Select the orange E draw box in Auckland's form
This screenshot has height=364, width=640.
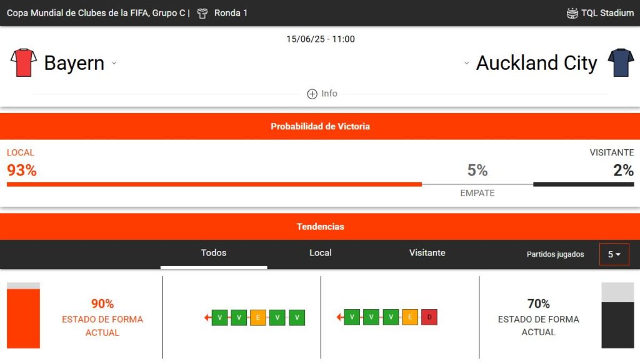tap(410, 317)
